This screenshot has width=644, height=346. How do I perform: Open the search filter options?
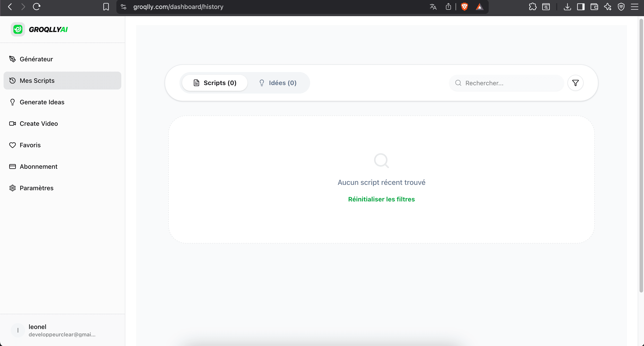click(x=576, y=83)
